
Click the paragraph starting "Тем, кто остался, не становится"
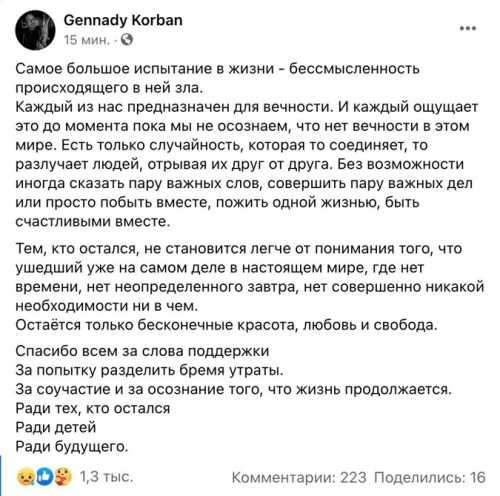250,277
